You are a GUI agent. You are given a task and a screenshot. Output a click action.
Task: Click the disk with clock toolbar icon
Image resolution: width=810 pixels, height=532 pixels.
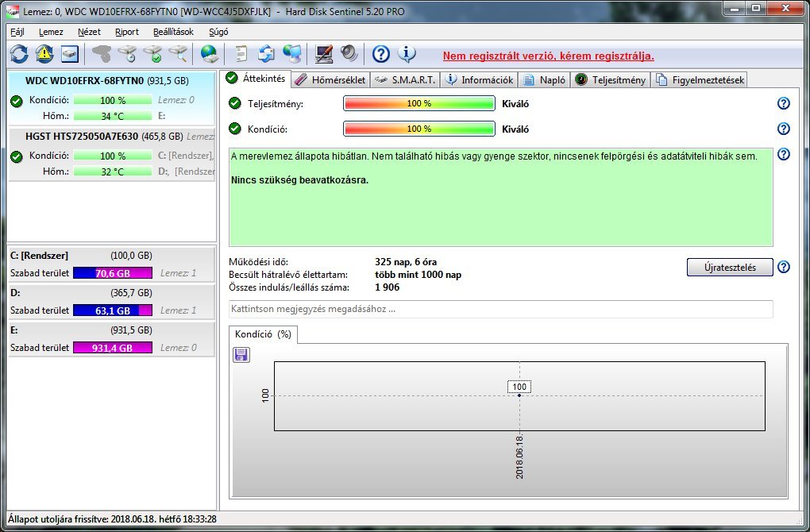tap(127, 54)
